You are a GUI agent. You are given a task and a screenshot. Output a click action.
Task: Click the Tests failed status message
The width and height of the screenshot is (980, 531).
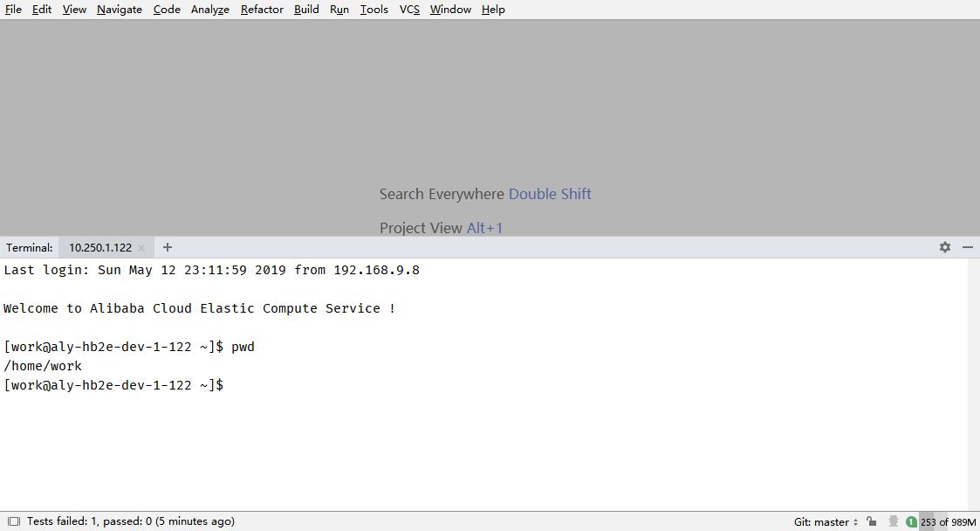130,521
